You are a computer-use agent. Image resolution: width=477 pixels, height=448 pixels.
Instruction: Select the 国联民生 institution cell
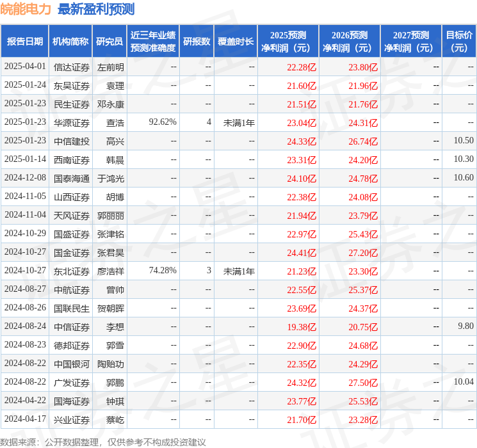point(72,308)
